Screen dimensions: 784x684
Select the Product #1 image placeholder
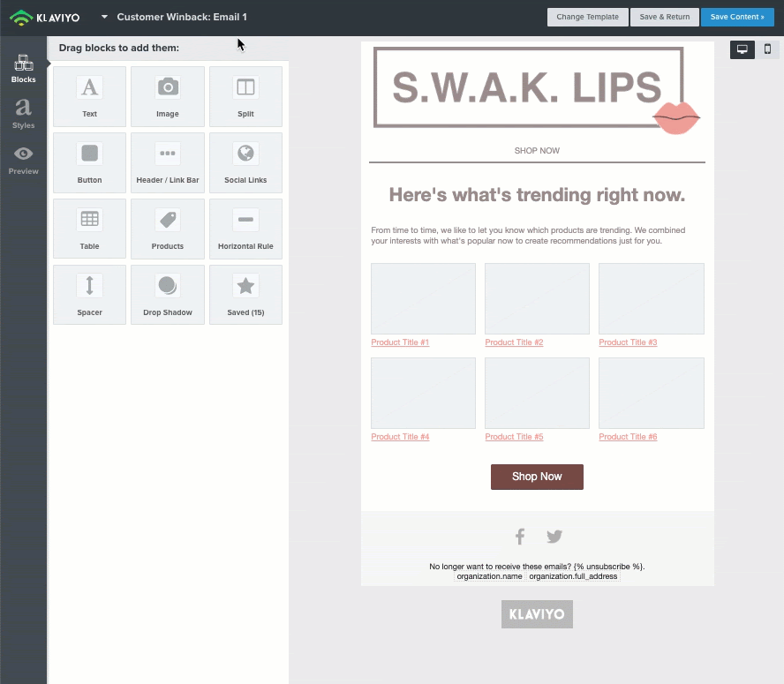[x=423, y=298]
